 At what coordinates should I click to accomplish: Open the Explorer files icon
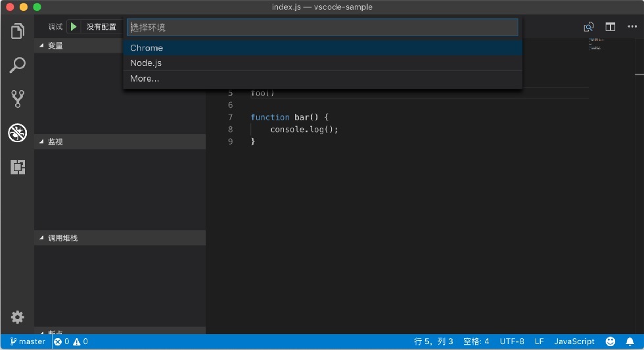click(x=17, y=31)
